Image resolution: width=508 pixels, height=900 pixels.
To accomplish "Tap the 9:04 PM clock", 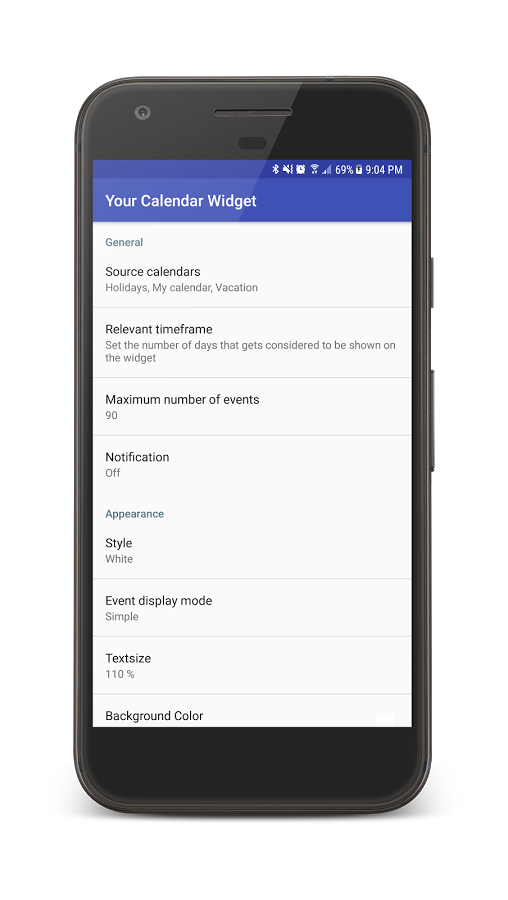I will 384,169.
